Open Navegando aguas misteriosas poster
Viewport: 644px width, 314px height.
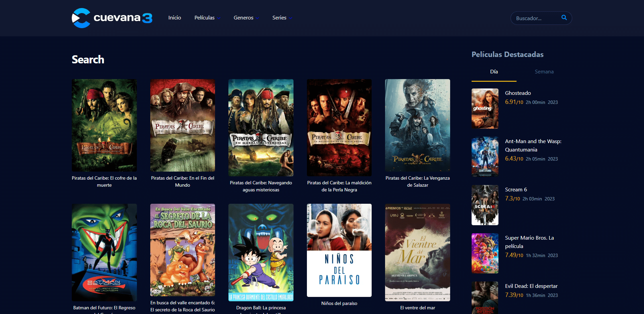point(261,128)
